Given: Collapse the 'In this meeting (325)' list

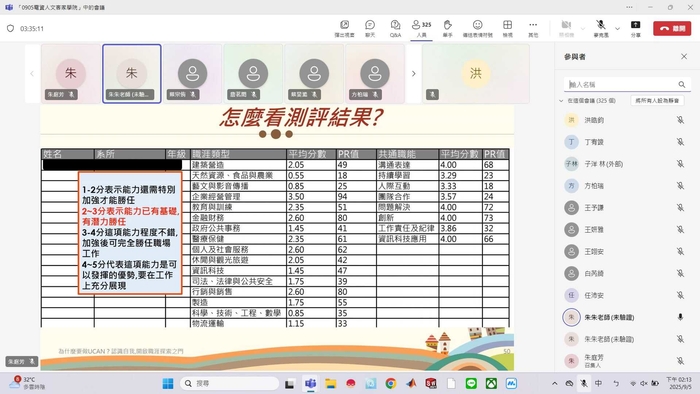Looking at the screenshot, I should click(x=561, y=101).
